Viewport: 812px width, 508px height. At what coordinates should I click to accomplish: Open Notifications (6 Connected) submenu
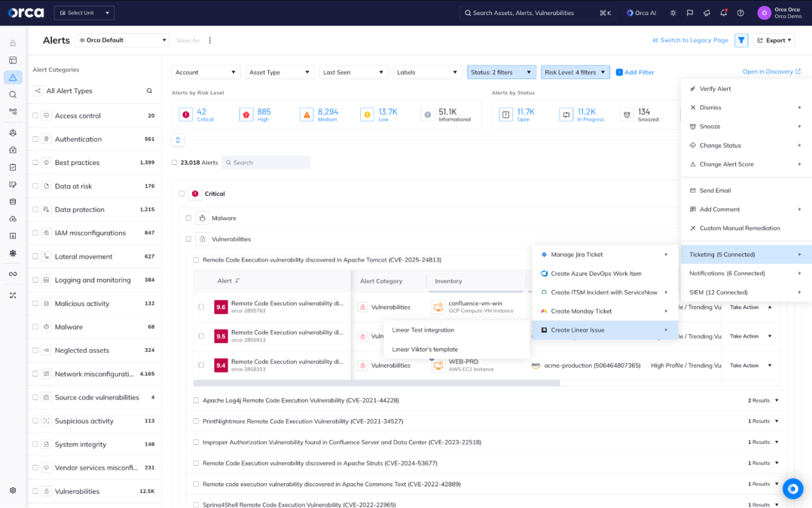coord(746,273)
